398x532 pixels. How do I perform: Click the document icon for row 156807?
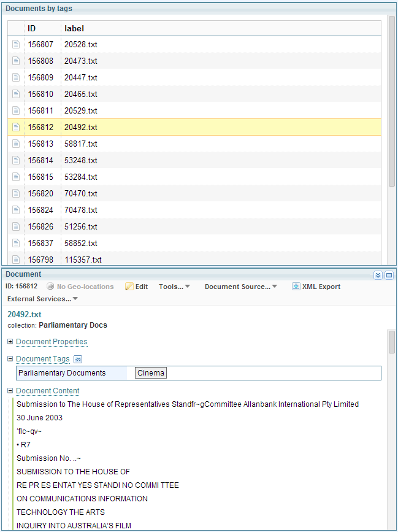pyautogui.click(x=17, y=45)
